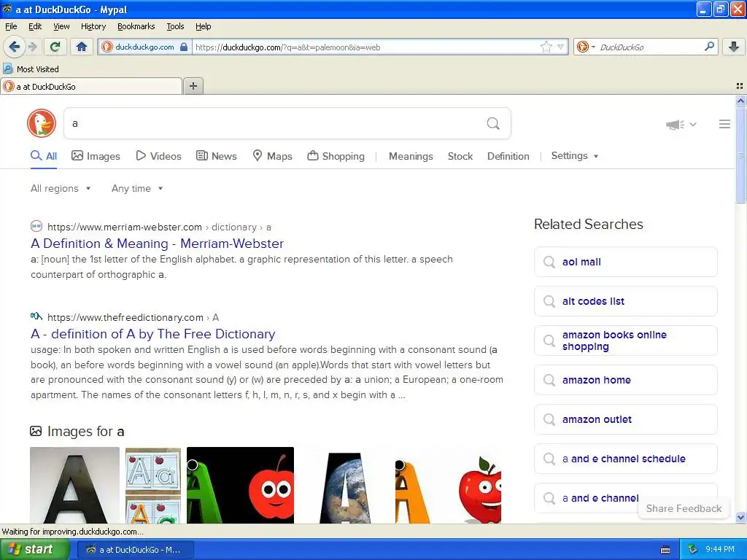Open the Windows start button

point(34,550)
